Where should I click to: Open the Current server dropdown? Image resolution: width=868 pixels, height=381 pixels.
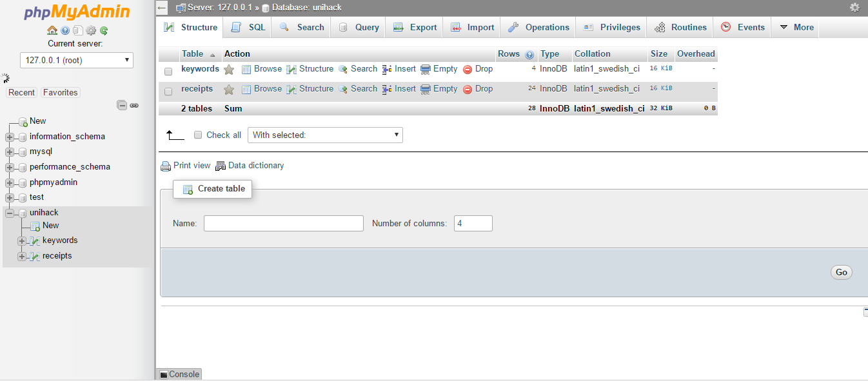pyautogui.click(x=77, y=60)
